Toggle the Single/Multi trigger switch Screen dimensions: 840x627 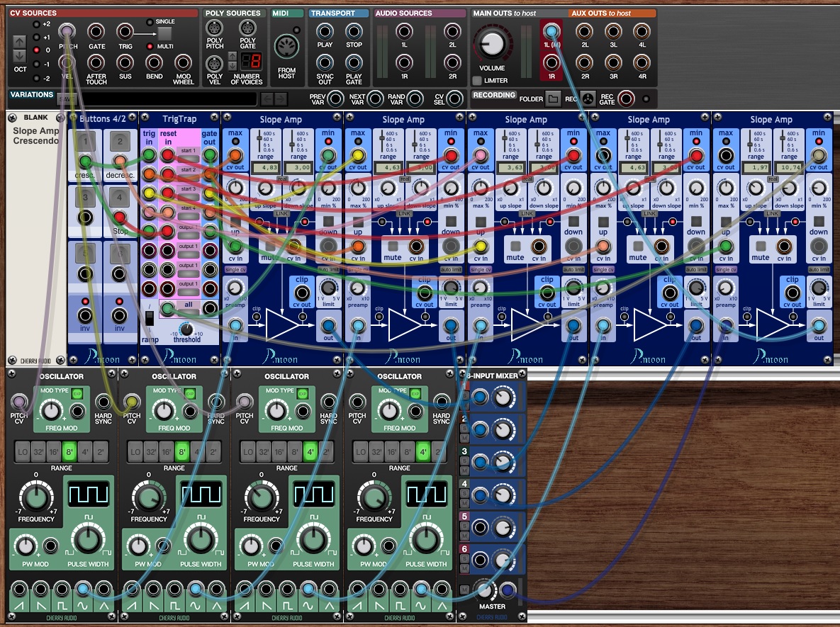tap(164, 33)
